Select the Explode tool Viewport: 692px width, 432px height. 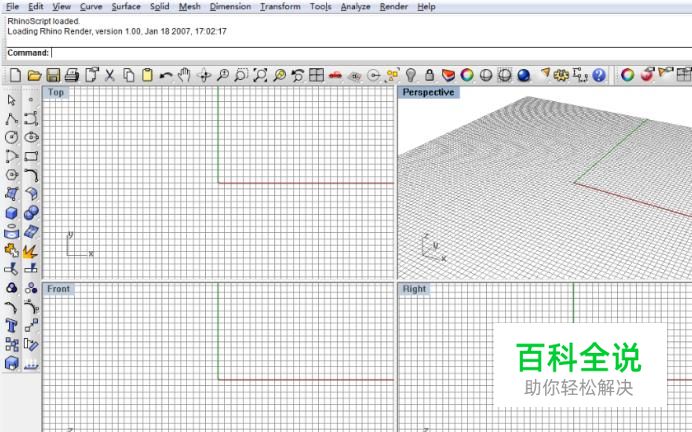[30, 251]
